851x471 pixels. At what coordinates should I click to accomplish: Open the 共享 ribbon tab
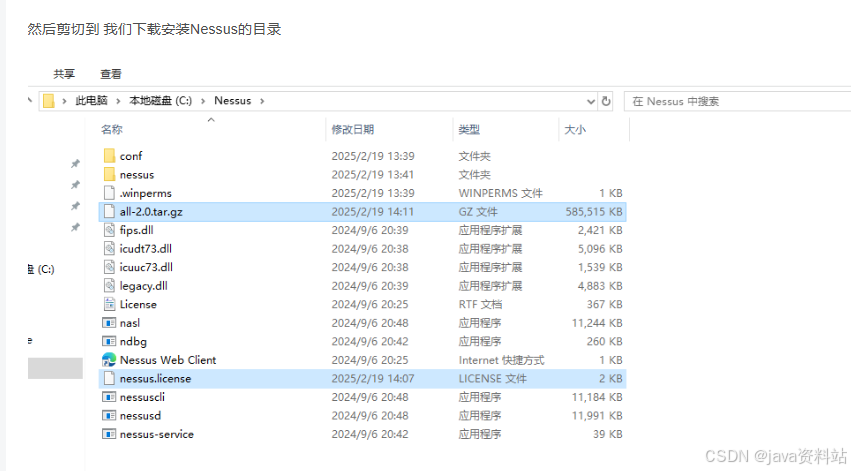pyautogui.click(x=64, y=74)
